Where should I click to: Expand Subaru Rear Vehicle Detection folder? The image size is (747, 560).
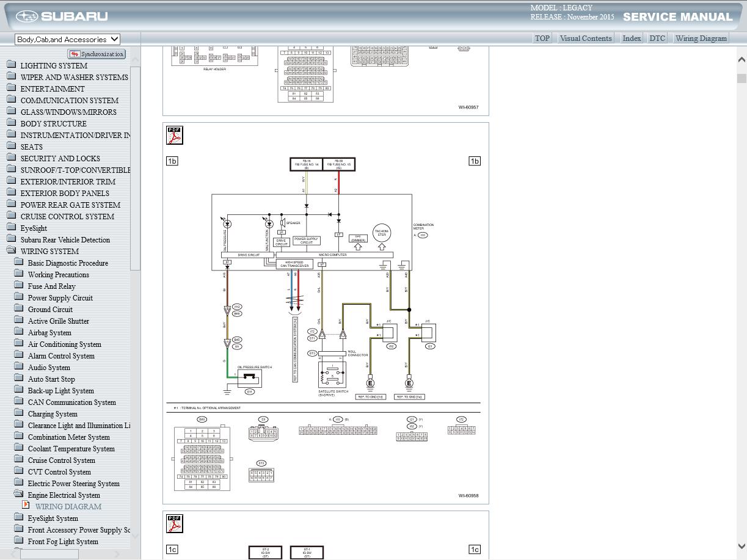(x=12, y=239)
